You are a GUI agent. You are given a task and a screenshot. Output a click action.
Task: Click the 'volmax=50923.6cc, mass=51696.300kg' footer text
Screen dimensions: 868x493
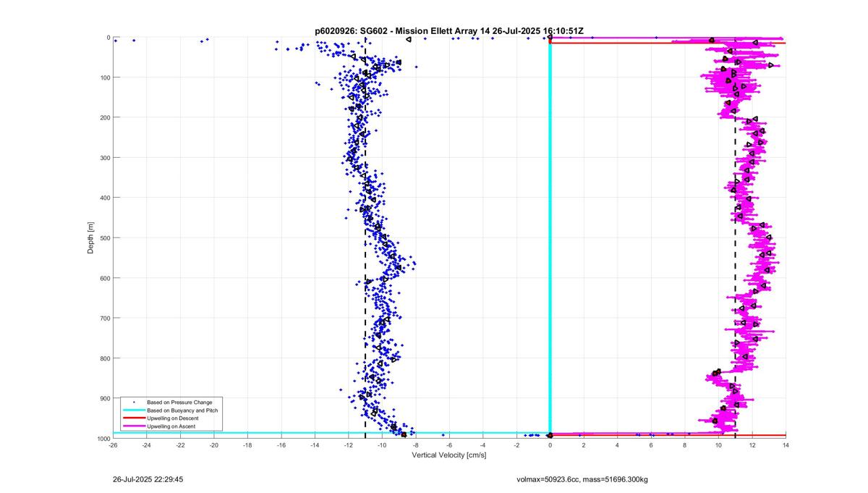(x=582, y=479)
